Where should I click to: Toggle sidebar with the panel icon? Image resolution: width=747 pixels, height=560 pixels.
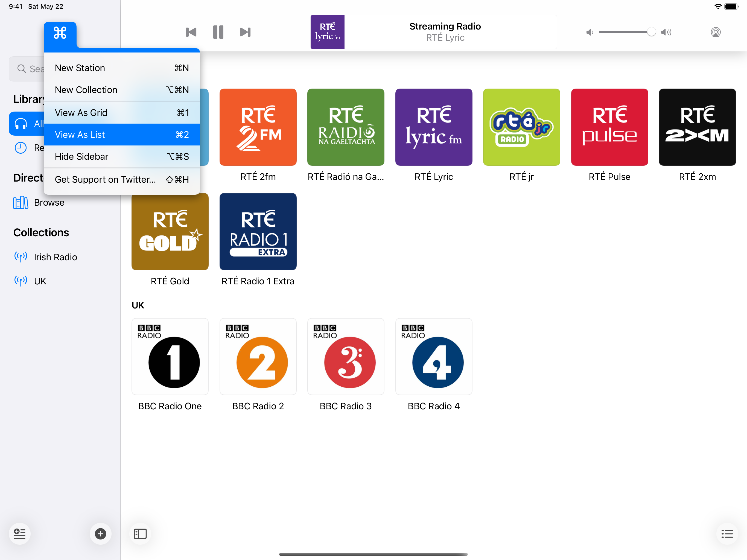pos(140,534)
